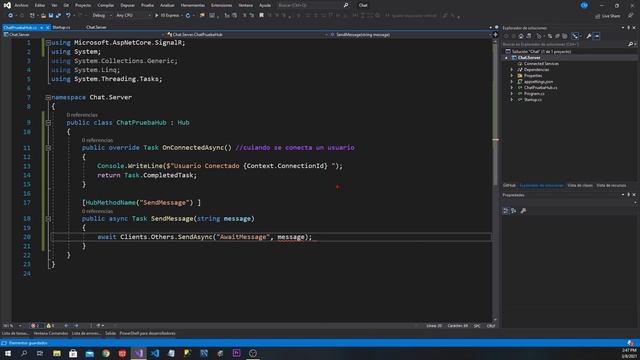Expand the Properties folder node
The image size is (640, 360).
[512, 76]
